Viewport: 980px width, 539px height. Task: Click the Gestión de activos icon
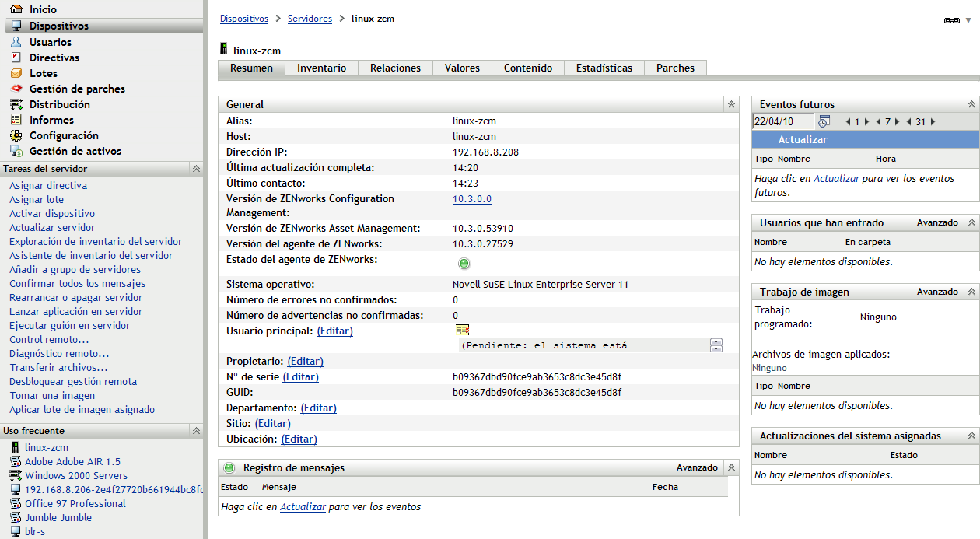pyautogui.click(x=16, y=151)
